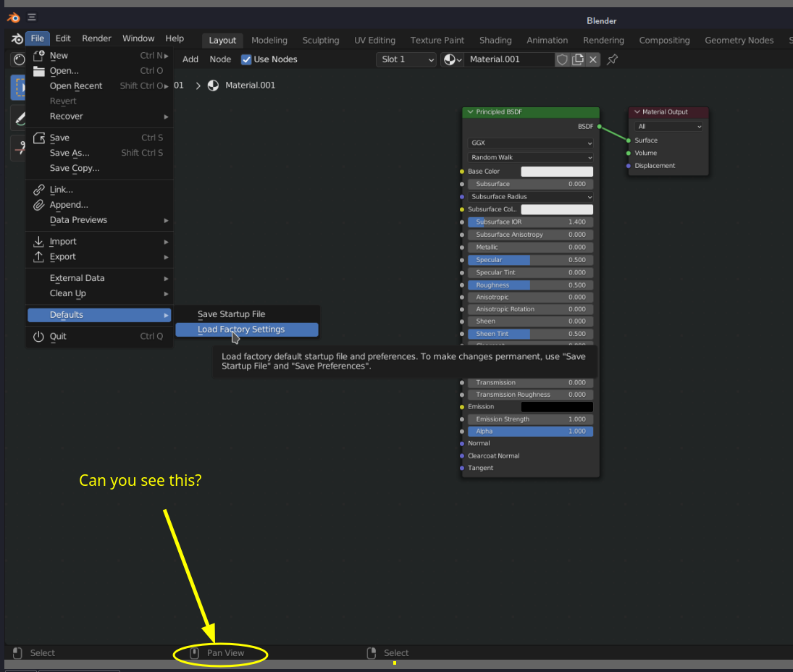Click the Alpha slider field
This screenshot has width=793, height=672.
click(530, 432)
